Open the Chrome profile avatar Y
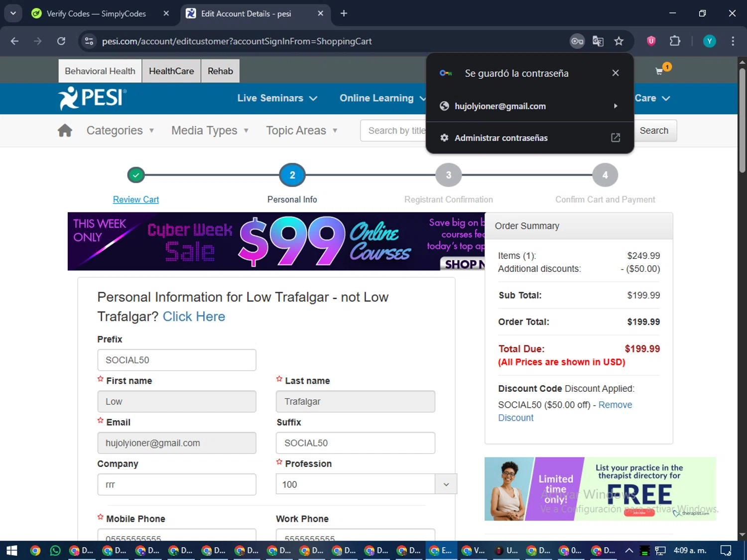Viewport: 747px width, 560px height. tap(710, 41)
